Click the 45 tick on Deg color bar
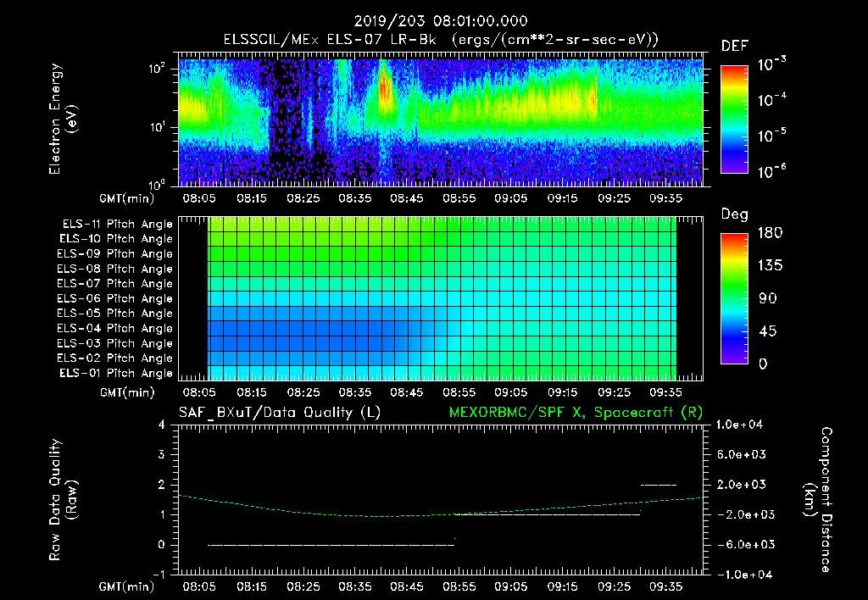Viewport: 868px width, 600px height. (x=768, y=331)
